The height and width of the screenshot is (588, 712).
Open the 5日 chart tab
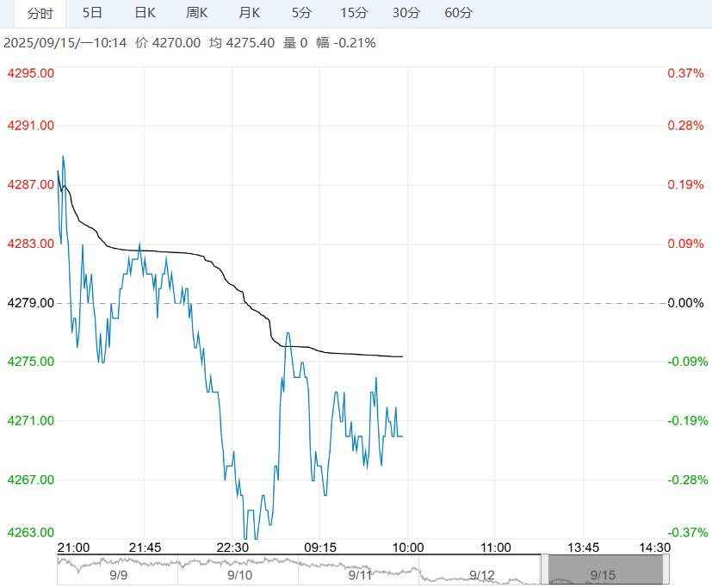pos(92,13)
